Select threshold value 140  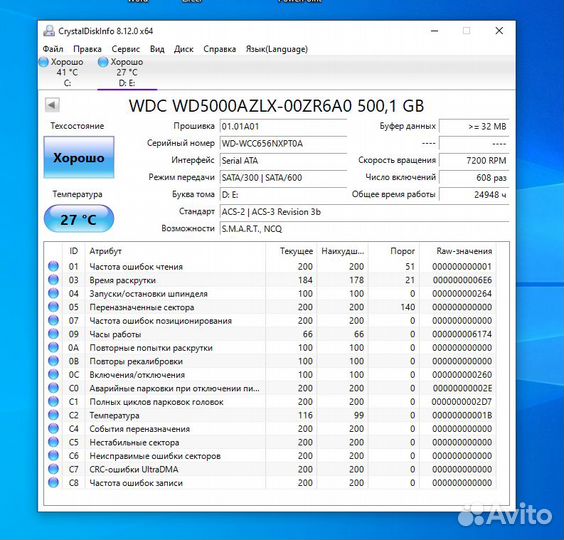pyautogui.click(x=407, y=307)
